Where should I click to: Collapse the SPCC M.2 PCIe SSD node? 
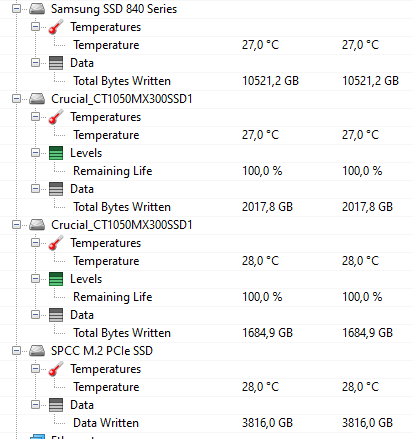click(x=16, y=351)
